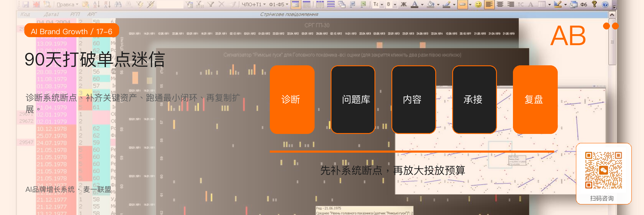
Task: Click the 90天打破单点迷信 headline
Action: 95,59
